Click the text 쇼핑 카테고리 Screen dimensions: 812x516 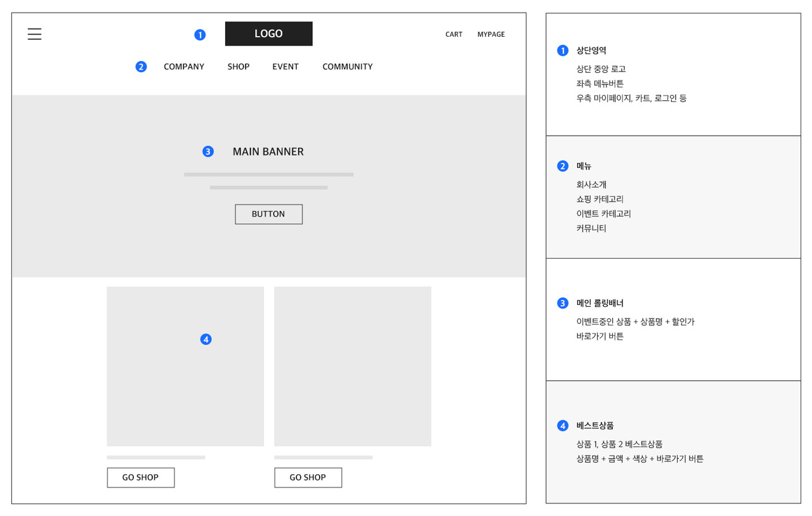[x=599, y=199]
